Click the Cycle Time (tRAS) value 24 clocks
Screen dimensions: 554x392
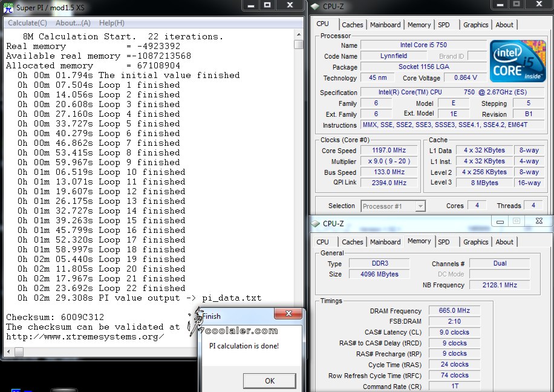[454, 364]
